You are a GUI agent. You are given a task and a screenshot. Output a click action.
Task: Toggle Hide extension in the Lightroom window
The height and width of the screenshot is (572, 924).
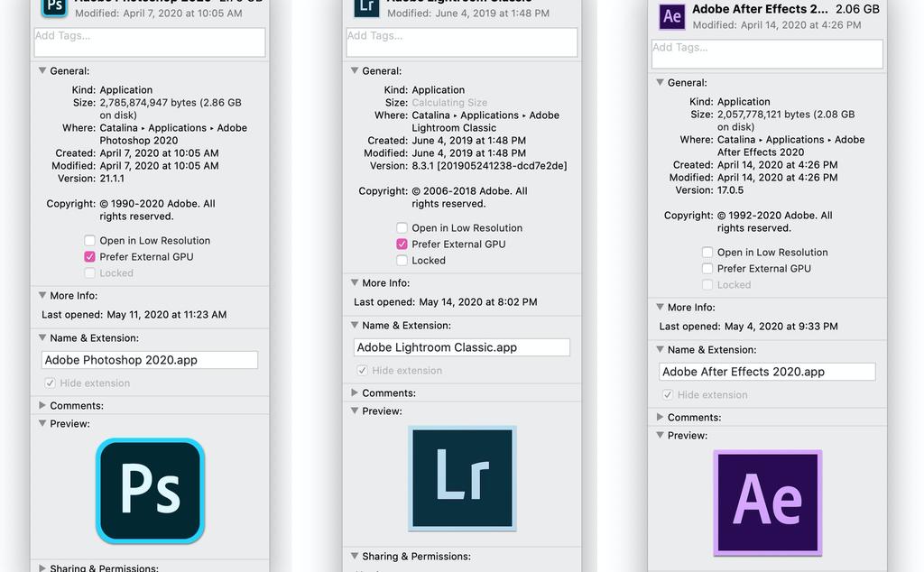point(362,371)
